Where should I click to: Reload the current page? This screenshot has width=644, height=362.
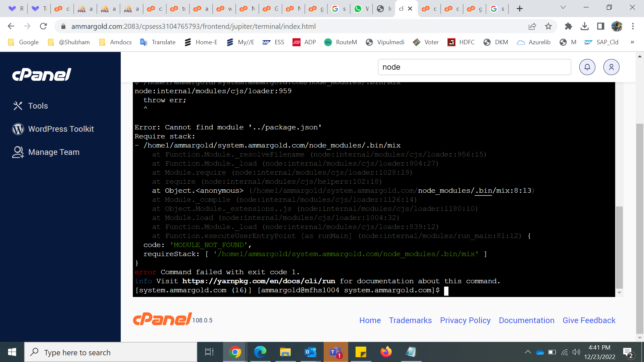click(x=43, y=26)
